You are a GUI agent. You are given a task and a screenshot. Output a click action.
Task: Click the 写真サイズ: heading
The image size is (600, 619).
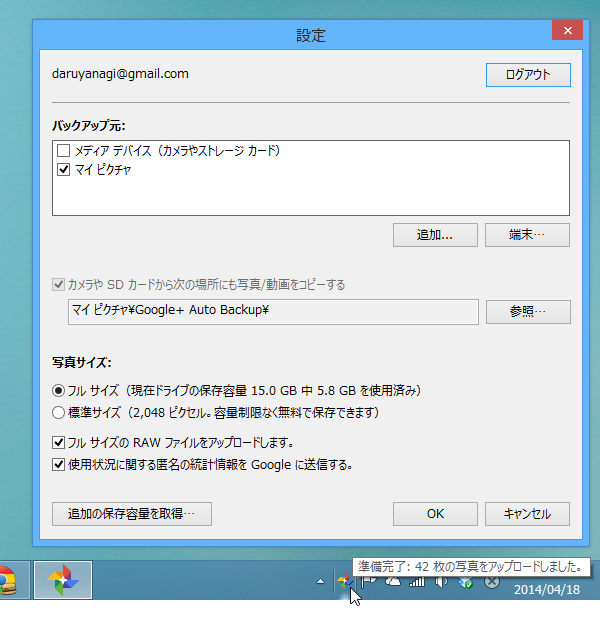(82, 362)
